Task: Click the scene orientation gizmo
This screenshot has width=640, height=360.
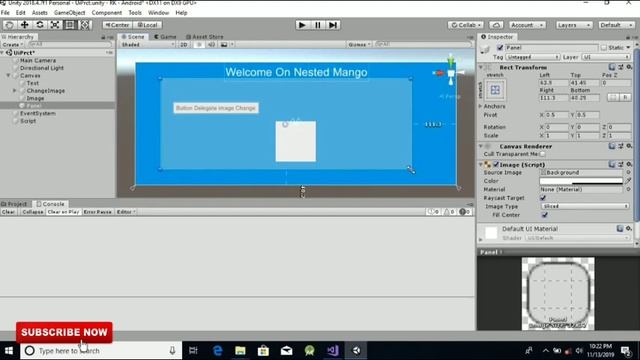Action: 451,73
